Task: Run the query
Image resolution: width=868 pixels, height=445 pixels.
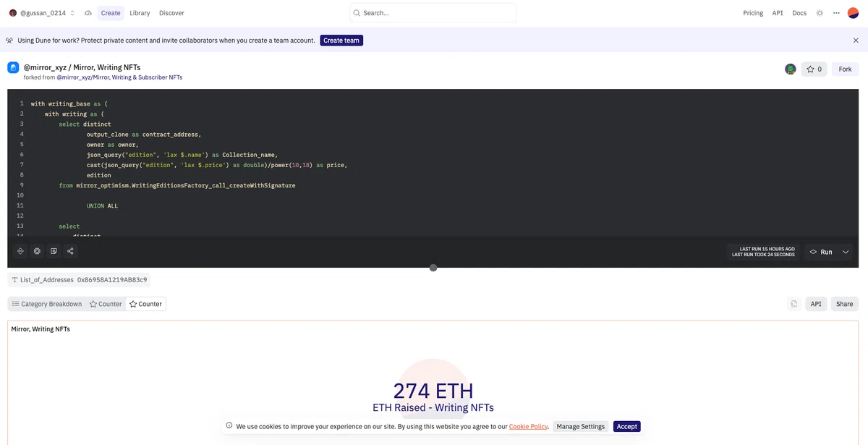Action: click(x=821, y=252)
